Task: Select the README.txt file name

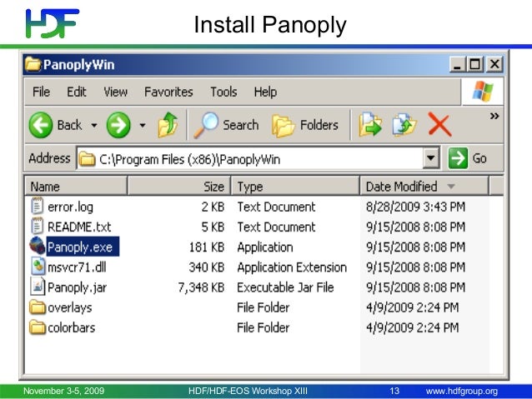Action: click(x=79, y=227)
